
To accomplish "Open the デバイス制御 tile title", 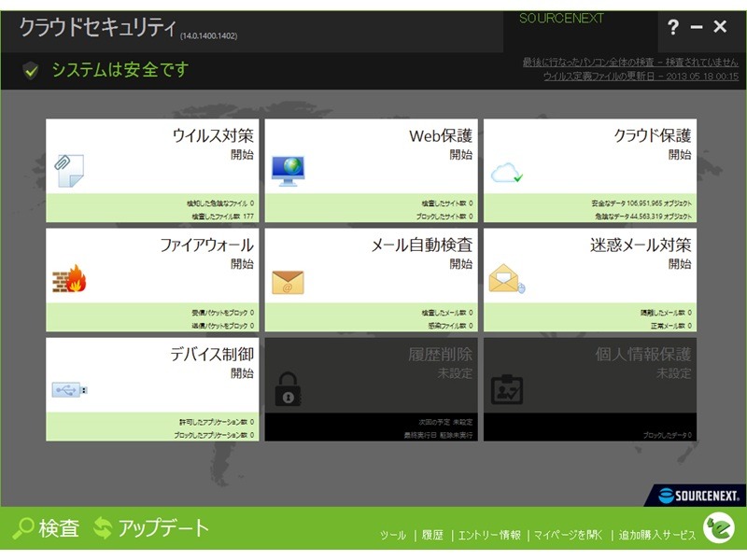I will pyautogui.click(x=212, y=355).
